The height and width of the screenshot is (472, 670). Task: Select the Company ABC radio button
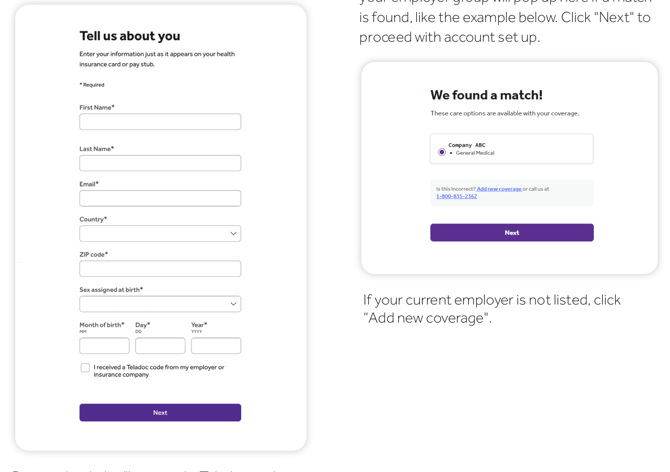442,152
